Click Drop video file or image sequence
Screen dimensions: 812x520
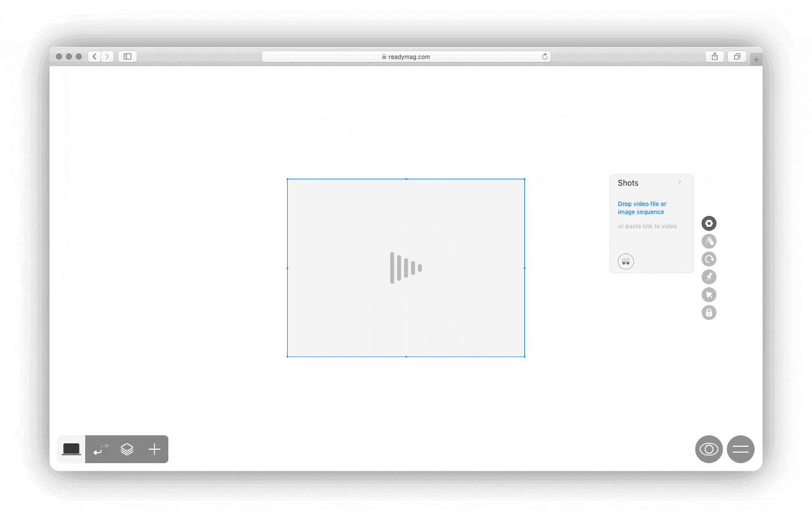click(642, 208)
